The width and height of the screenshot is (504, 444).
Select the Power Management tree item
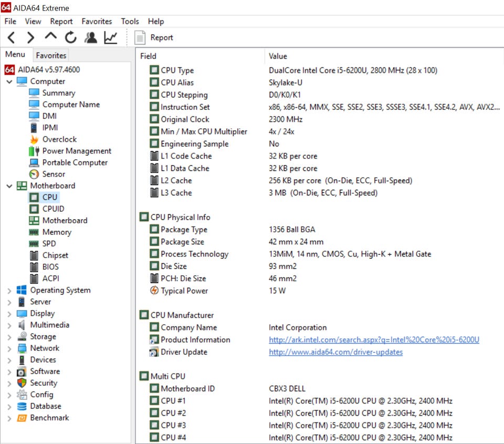pyautogui.click(x=76, y=151)
